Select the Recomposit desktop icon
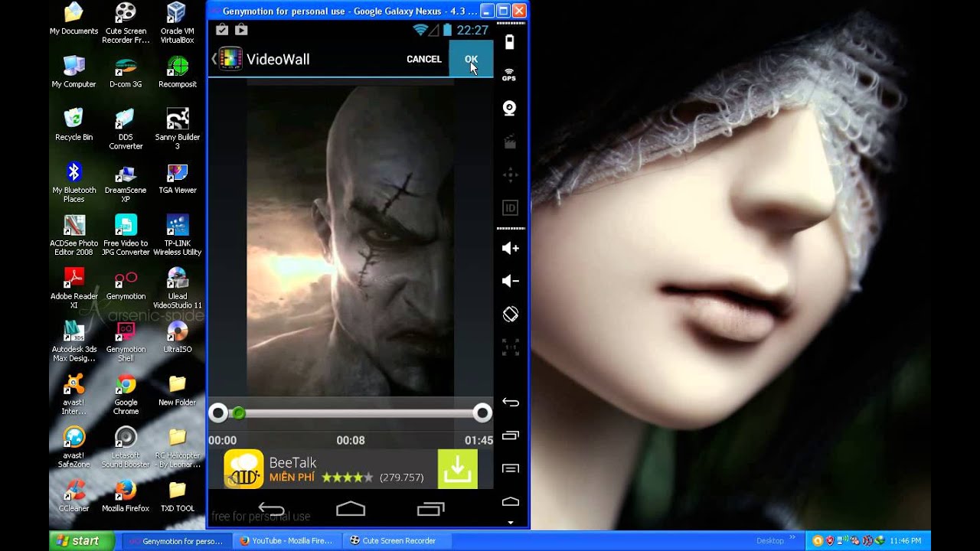Screen dimensions: 980x551 pyautogui.click(x=178, y=71)
